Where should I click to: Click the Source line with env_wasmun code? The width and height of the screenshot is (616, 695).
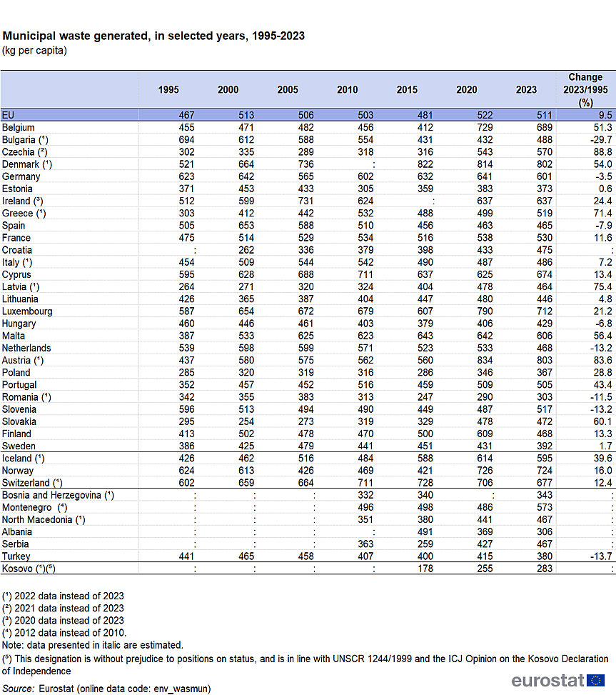(x=106, y=689)
